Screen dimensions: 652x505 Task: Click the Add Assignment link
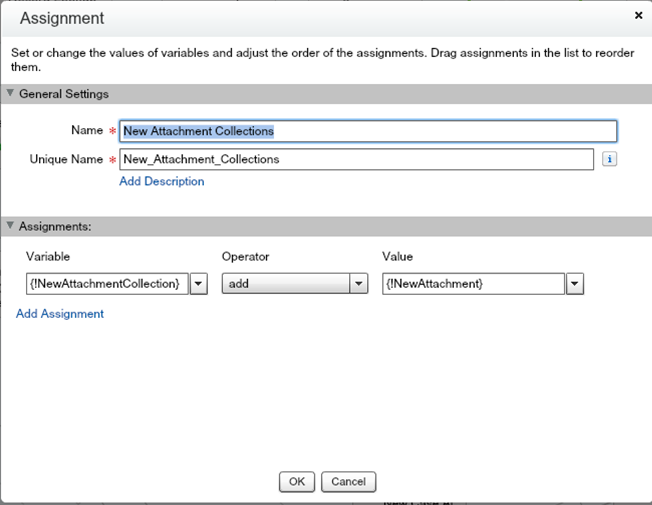60,314
